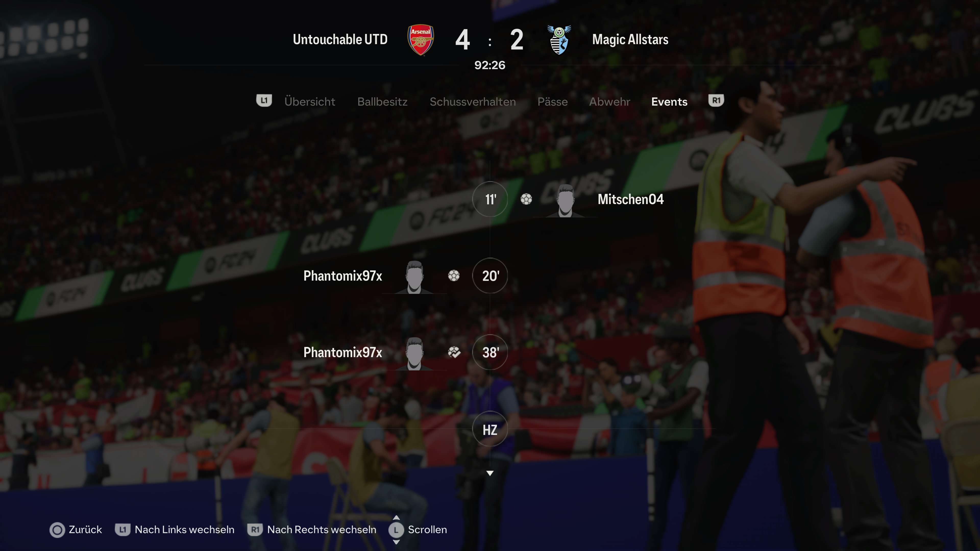
Task: Select the goal ball icon beside Mitschen04
Action: click(x=526, y=199)
